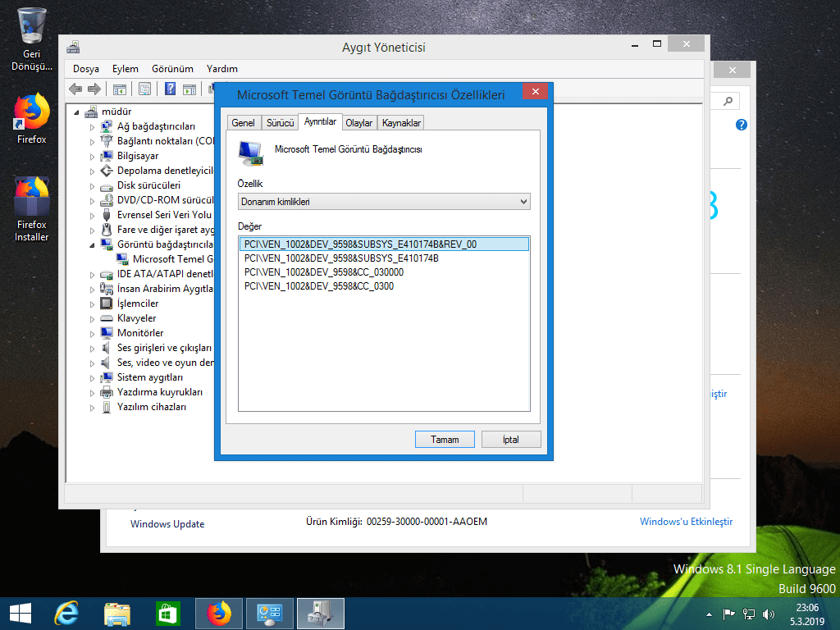Click the blue Help toolbar icon
The width and height of the screenshot is (840, 630).
click(x=170, y=89)
